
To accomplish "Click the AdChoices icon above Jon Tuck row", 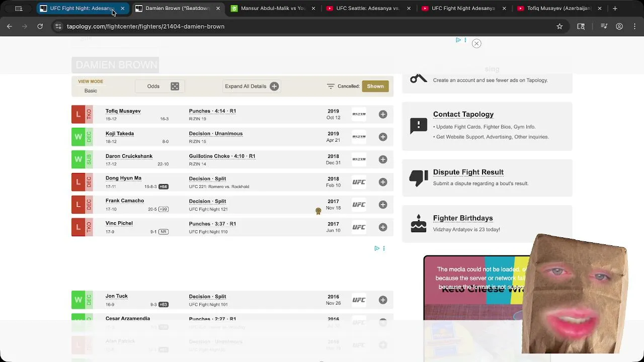I will (377, 248).
